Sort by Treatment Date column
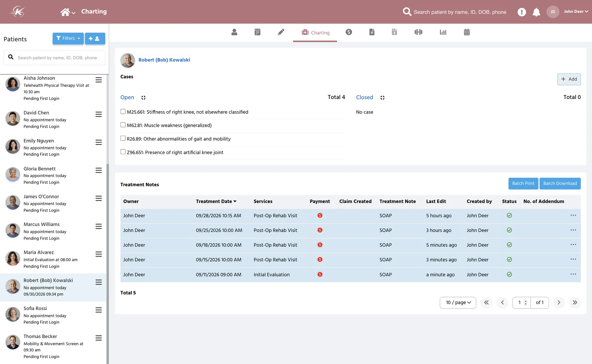The width and height of the screenshot is (592, 364). click(x=216, y=201)
